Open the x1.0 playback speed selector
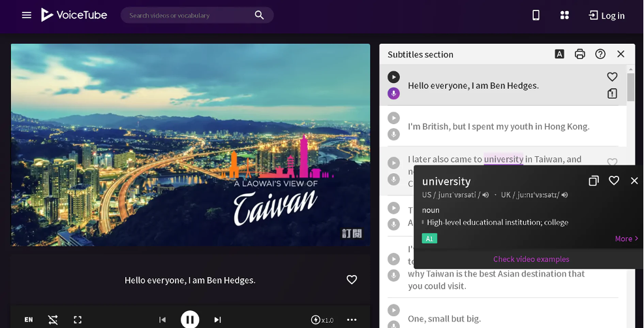The height and width of the screenshot is (328, 644). point(322,320)
